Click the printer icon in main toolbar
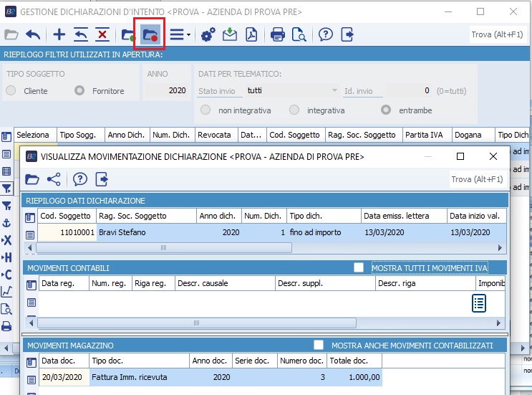The image size is (532, 395). pos(278,34)
